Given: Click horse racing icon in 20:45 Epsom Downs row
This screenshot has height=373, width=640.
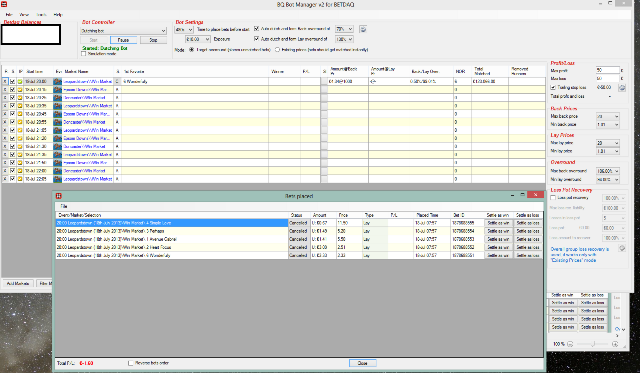Looking at the screenshot, I should (58, 114).
